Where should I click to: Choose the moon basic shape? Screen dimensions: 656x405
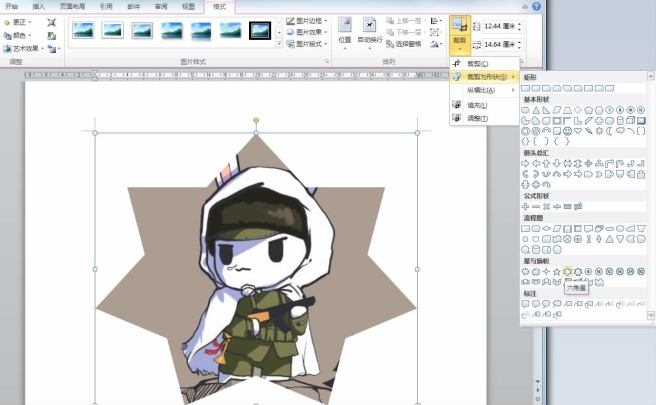pyautogui.click(x=610, y=131)
